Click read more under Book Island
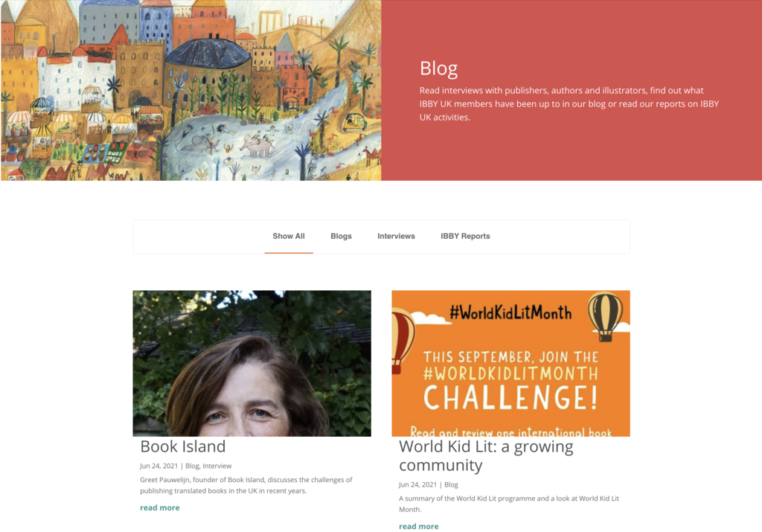The height and width of the screenshot is (532, 762). point(160,507)
